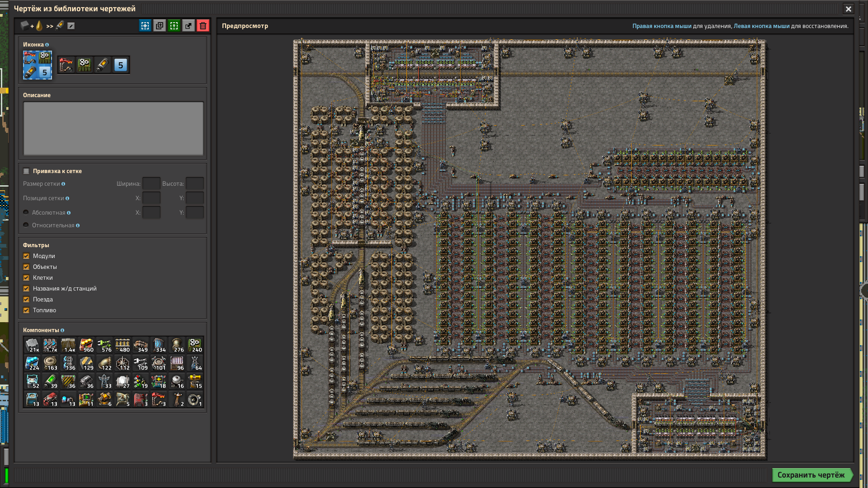The height and width of the screenshot is (488, 868).
Task: Click the info icon next to Размер сетки
Action: tap(63, 184)
